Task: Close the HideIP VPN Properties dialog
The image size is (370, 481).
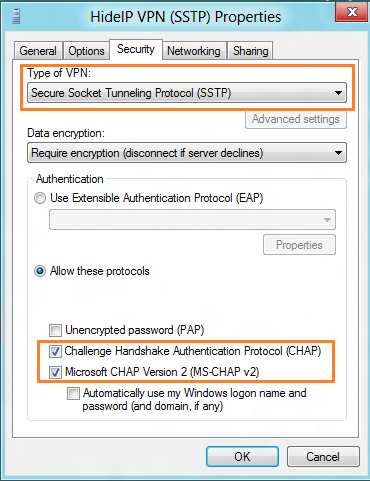Action: click(352, 13)
